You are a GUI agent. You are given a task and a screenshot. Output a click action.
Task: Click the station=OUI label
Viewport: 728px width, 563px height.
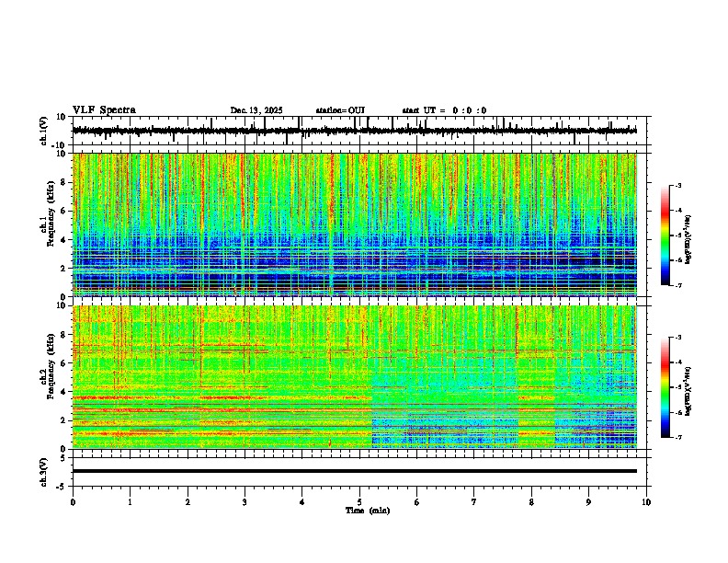340,110
